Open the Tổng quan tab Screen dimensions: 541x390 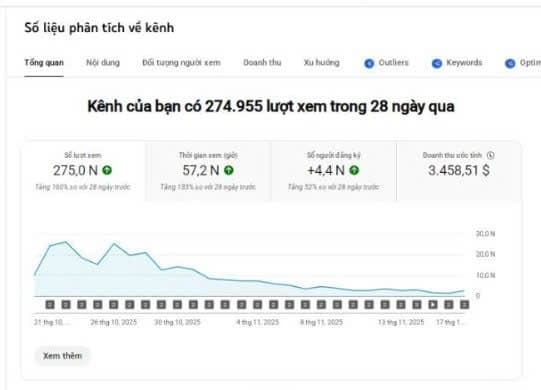click(44, 63)
